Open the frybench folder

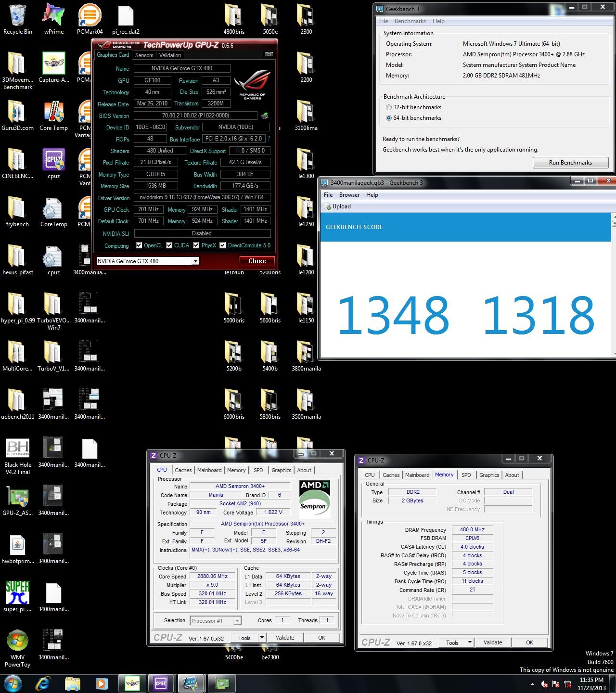point(18,212)
